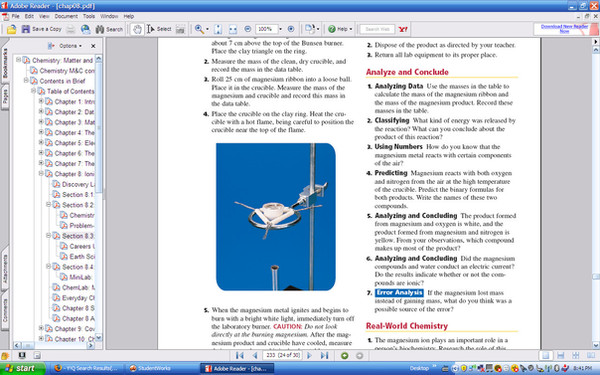
Task: Open the zoom tool dropdown arrow
Action: [x=207, y=29]
